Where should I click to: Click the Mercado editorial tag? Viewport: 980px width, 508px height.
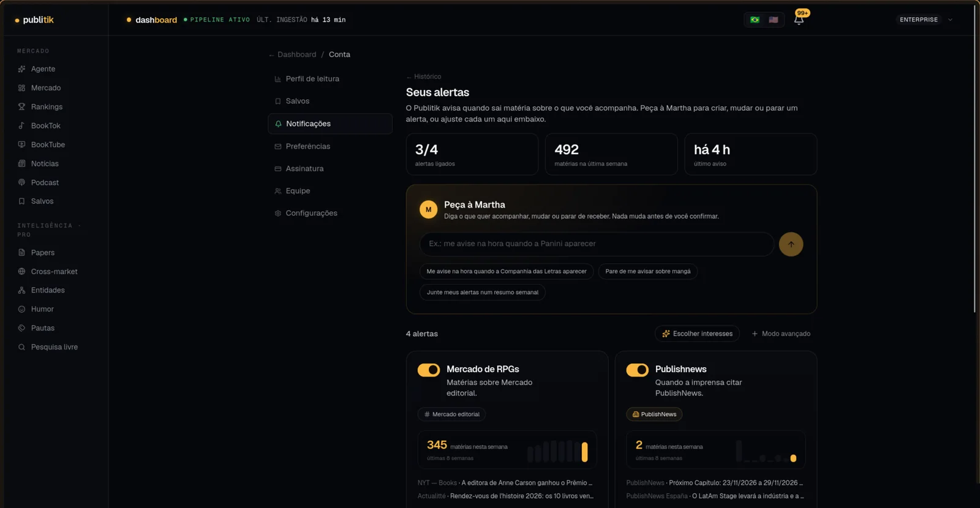(x=451, y=414)
